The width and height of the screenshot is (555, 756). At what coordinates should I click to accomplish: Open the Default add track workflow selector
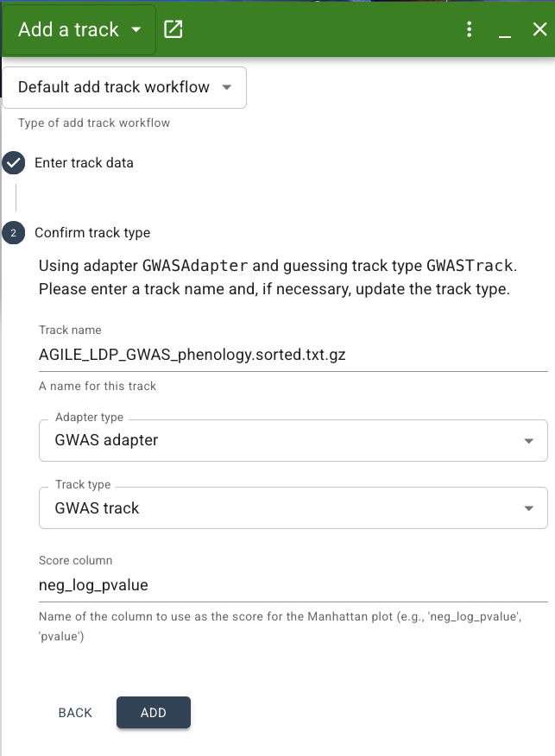pyautogui.click(x=124, y=87)
